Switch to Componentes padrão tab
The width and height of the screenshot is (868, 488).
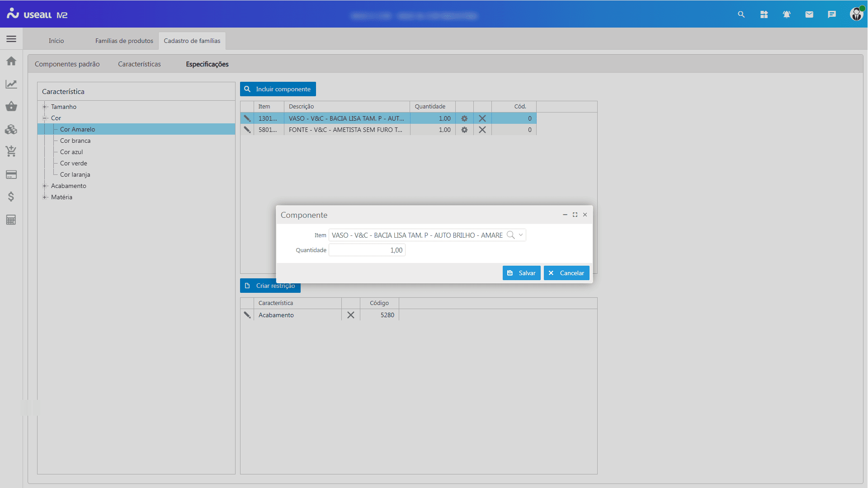pyautogui.click(x=67, y=64)
